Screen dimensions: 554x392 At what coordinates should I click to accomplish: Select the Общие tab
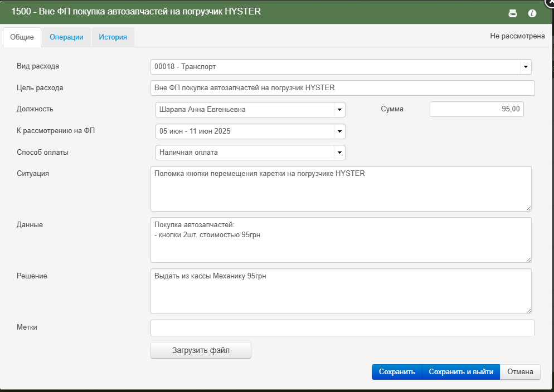click(x=22, y=37)
